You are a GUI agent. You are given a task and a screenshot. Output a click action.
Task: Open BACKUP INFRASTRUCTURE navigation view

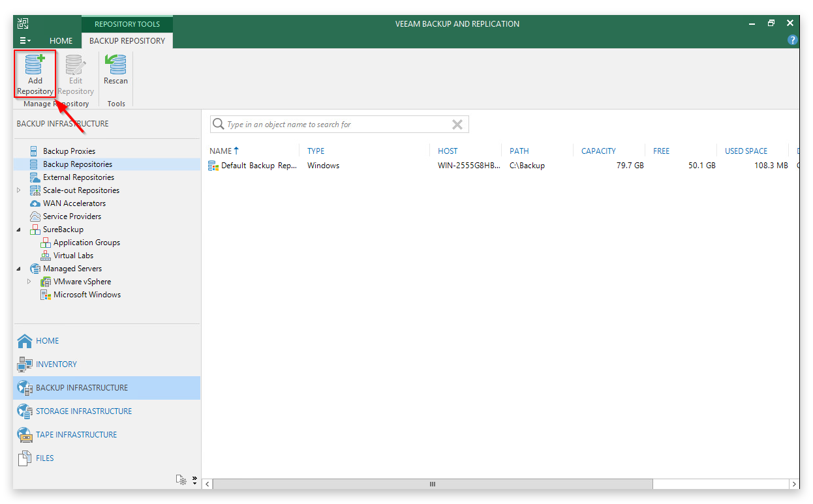106,388
